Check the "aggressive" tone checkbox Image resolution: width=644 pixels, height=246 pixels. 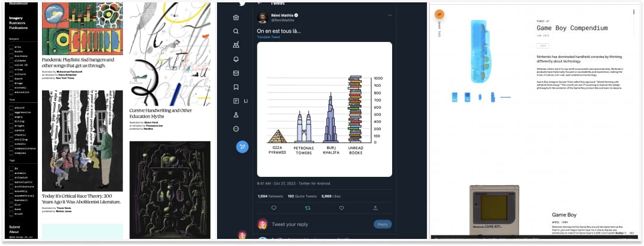11,112
